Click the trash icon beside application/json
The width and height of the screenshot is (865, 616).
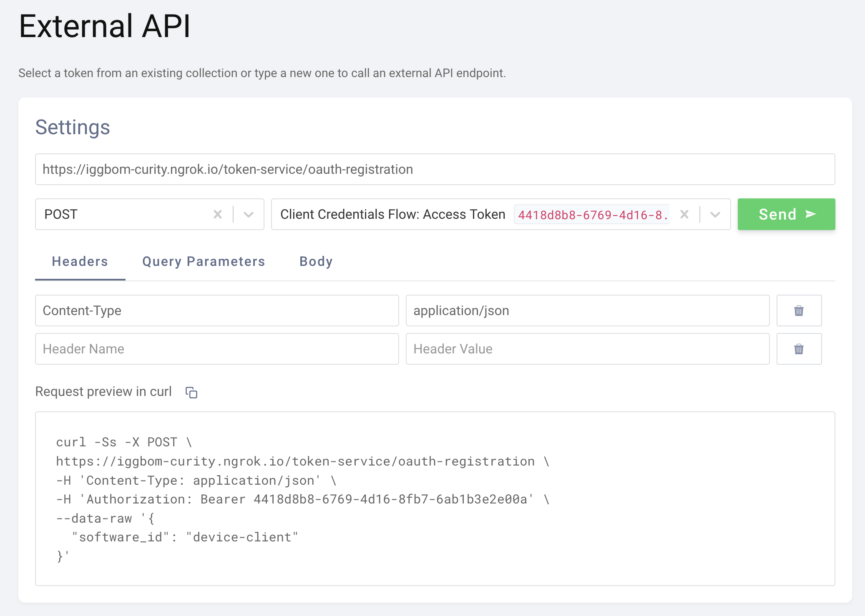tap(799, 311)
